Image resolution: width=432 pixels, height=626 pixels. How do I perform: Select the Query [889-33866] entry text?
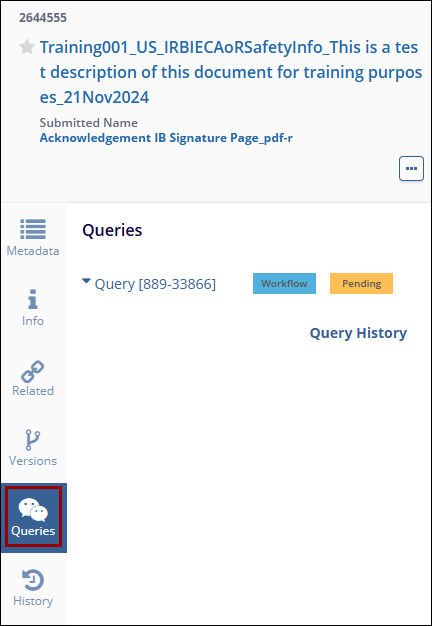(x=155, y=284)
